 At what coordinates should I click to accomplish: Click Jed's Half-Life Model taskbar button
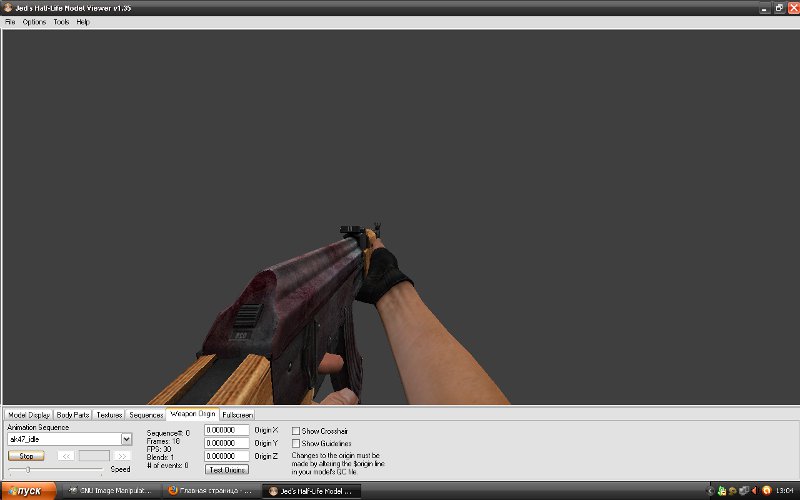311,491
